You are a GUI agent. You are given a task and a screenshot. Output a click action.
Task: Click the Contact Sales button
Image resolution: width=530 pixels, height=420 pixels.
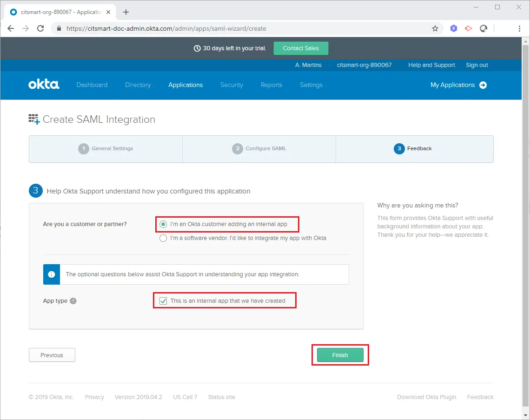(301, 48)
